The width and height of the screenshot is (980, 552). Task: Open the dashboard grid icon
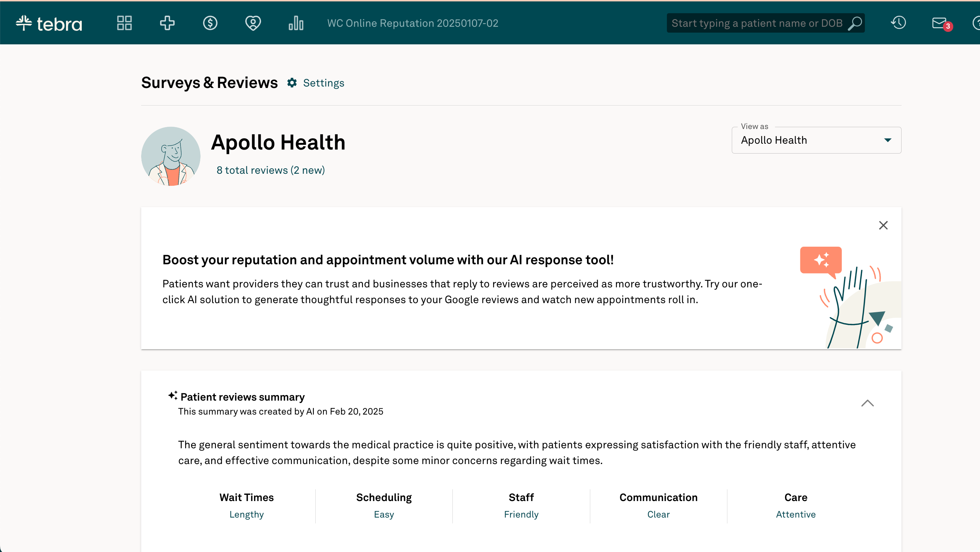point(124,23)
